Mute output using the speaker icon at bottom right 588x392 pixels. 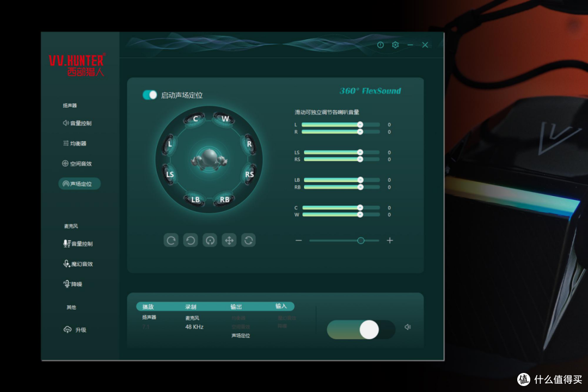[408, 327]
